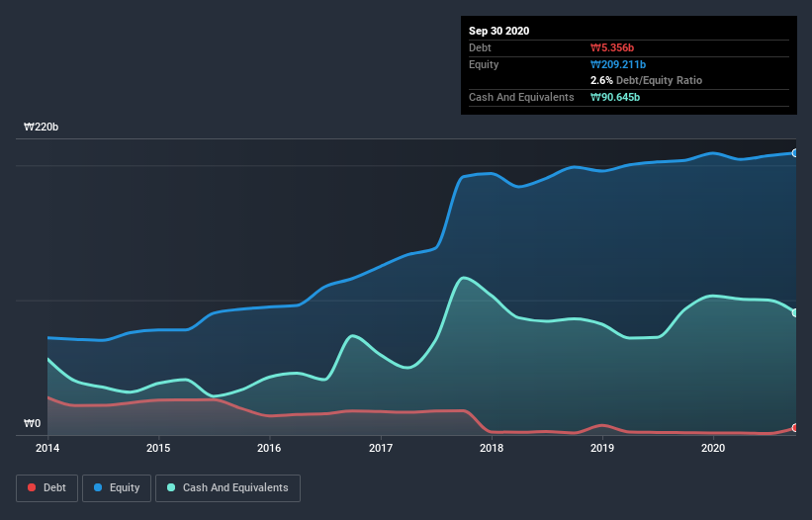The width and height of the screenshot is (812, 520).
Task: Click the 2019 x-axis label
Action: pyautogui.click(x=602, y=448)
